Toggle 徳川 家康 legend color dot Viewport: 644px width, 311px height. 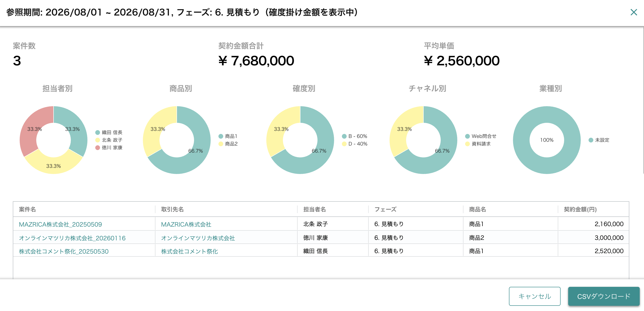[97, 148]
